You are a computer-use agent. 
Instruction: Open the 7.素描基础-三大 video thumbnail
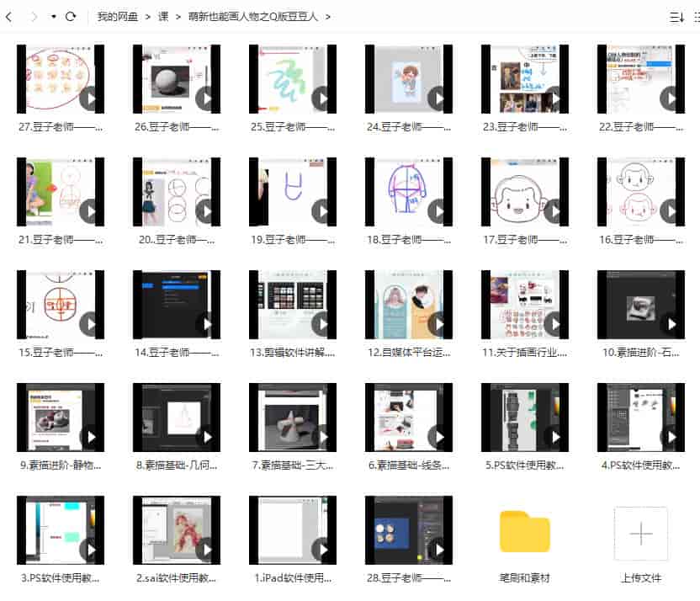click(x=293, y=417)
